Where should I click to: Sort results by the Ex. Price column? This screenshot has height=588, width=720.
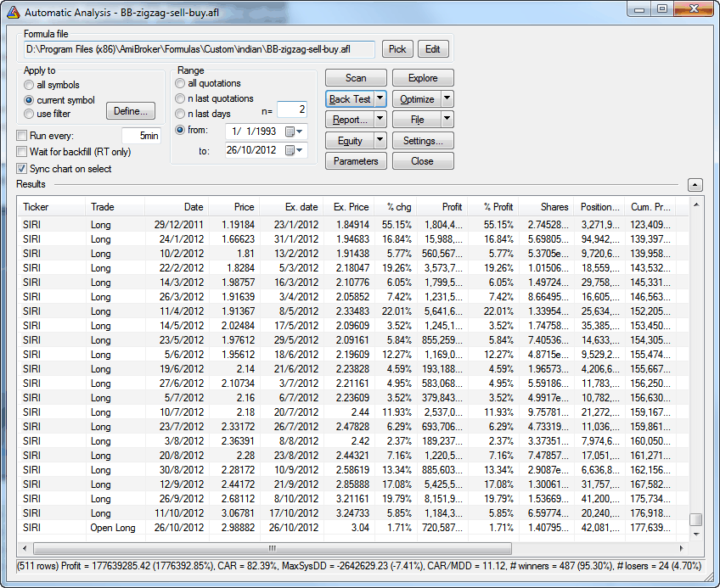click(x=349, y=207)
